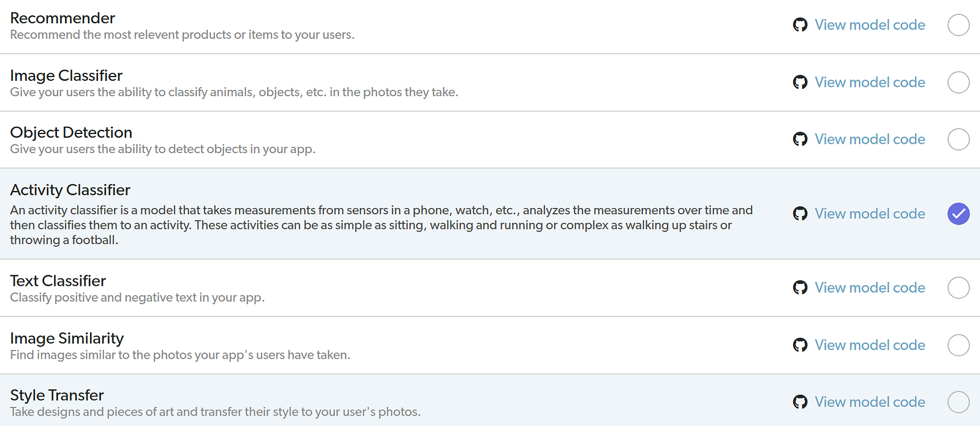Deselect the checked Activity Classifier option
Screen dimensions: 980x426
tap(958, 214)
